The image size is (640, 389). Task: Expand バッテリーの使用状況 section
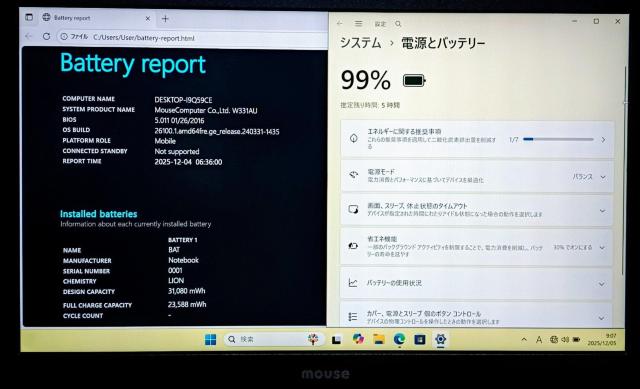[477, 283]
